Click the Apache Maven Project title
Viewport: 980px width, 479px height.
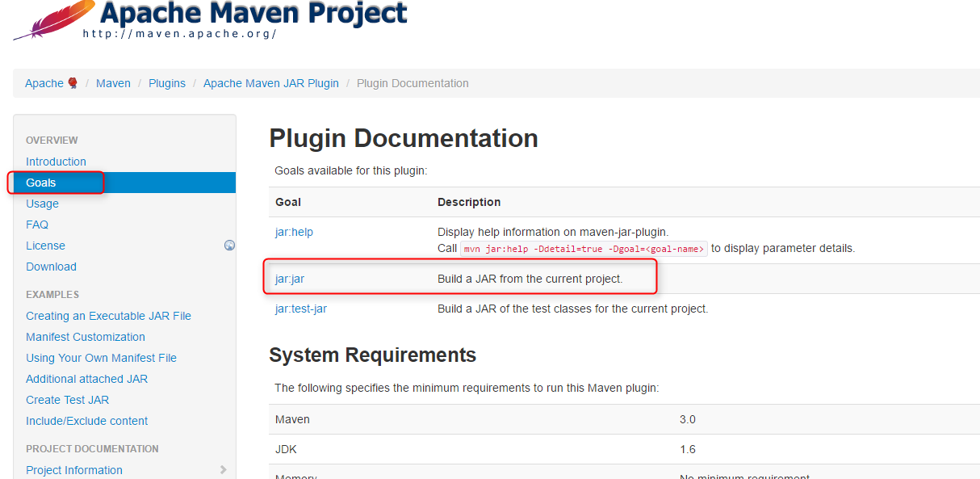[x=253, y=13]
